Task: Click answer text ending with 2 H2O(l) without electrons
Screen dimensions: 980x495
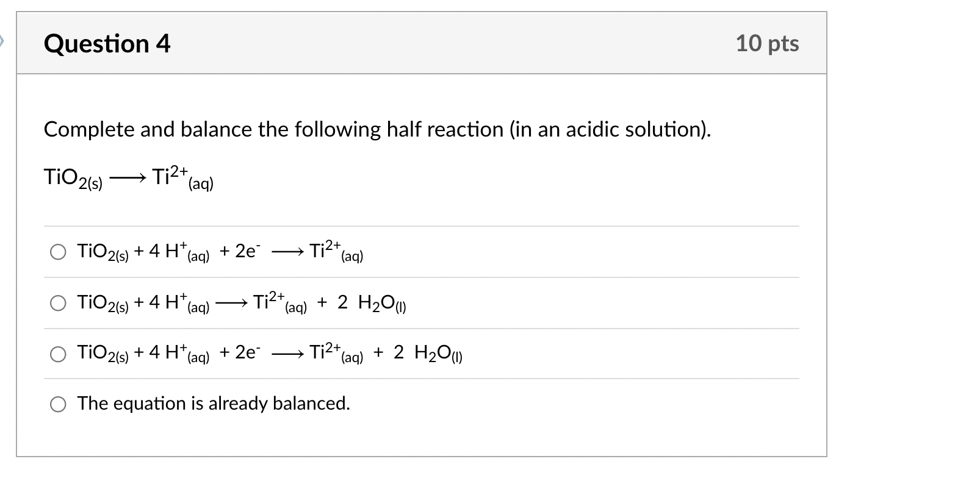Action: (240, 303)
